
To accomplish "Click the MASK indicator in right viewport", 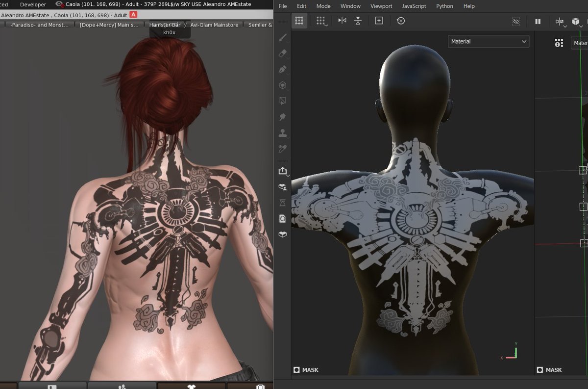I will 549,370.
